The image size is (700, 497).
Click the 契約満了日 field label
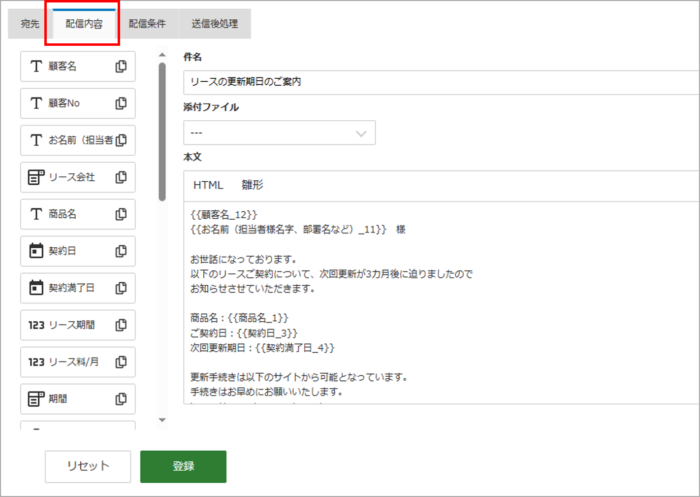coord(71,288)
